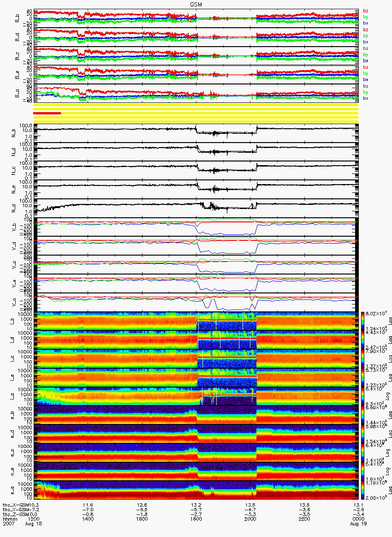
Task: Select the e_a electron spectrogram label
Action: (x=12, y=490)
